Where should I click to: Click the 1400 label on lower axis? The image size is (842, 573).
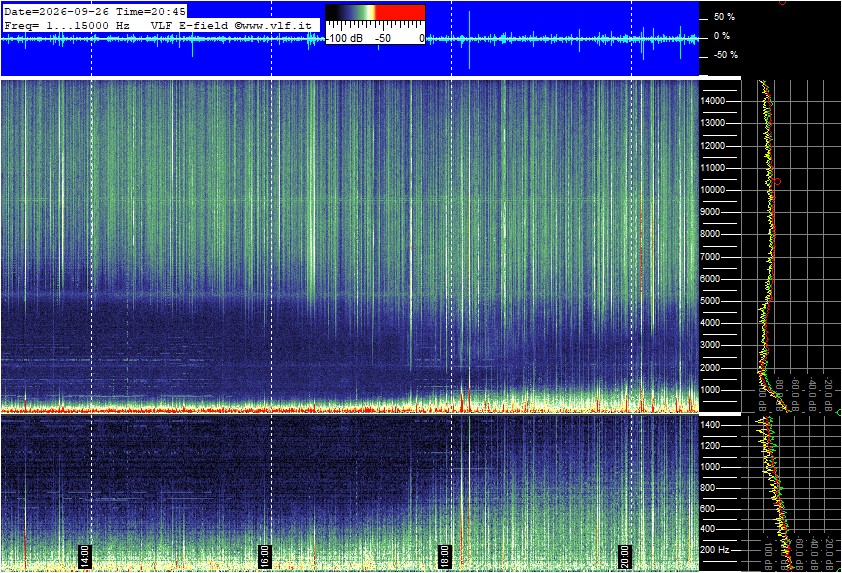(710, 425)
